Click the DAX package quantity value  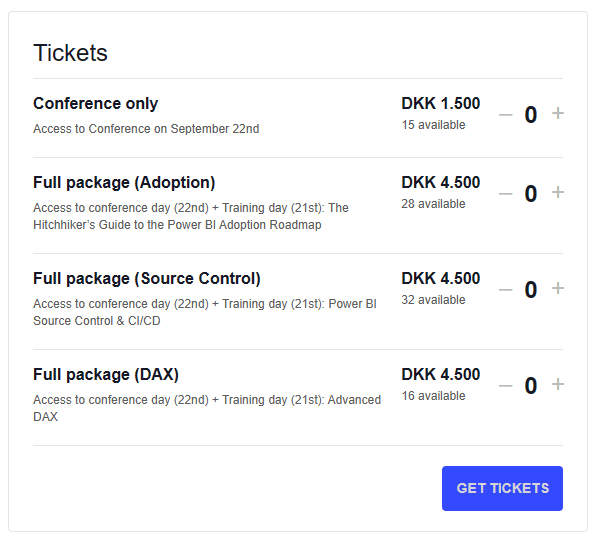tap(530, 386)
